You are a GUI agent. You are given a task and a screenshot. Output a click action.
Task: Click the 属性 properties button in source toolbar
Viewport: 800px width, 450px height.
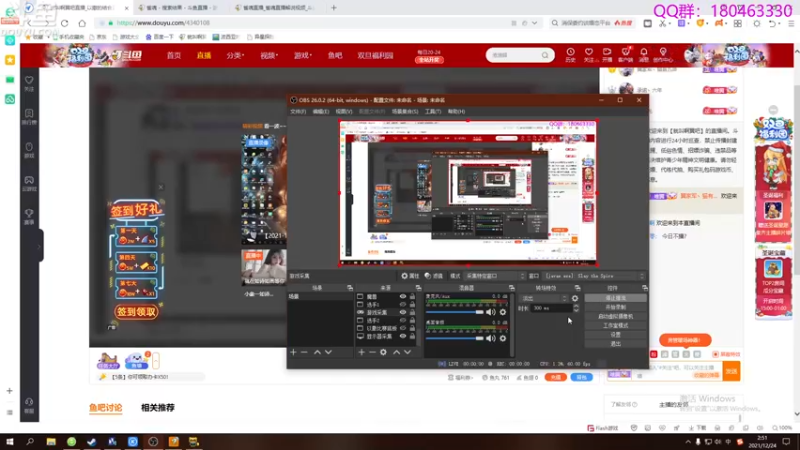tap(410, 276)
